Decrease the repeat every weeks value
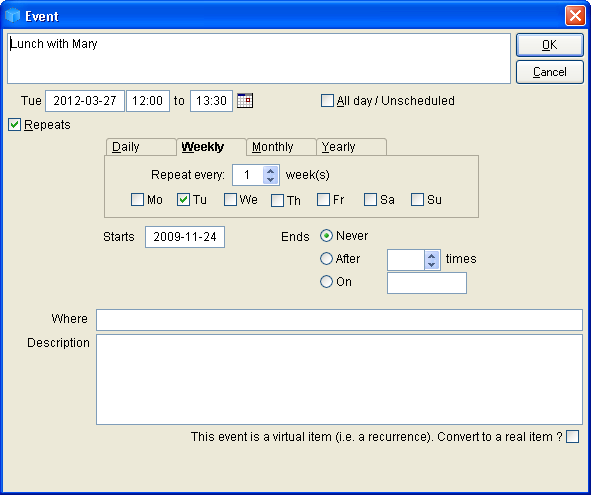The width and height of the screenshot is (591, 495). coord(270,179)
